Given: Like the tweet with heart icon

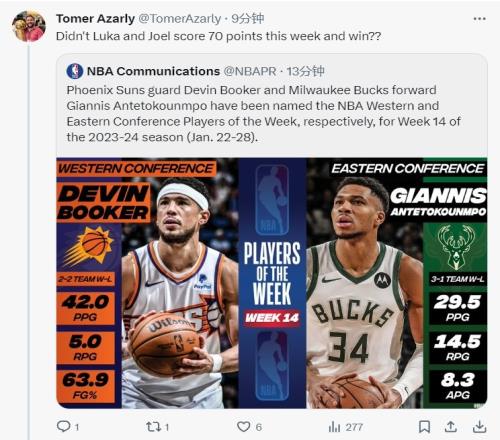Looking at the screenshot, I should (x=243, y=427).
